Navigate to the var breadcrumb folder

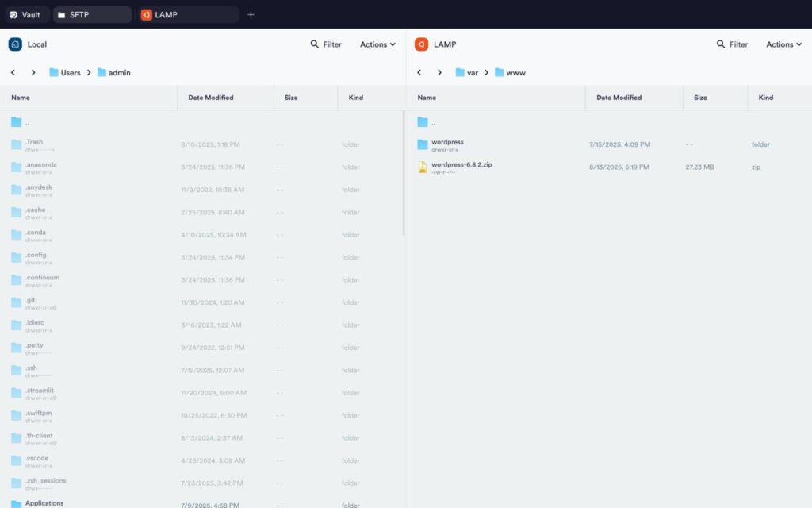coord(466,72)
